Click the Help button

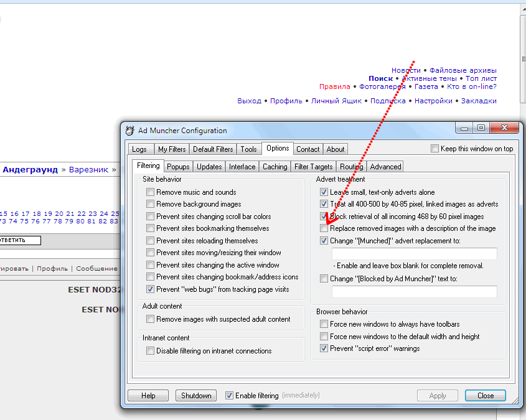coord(148,396)
